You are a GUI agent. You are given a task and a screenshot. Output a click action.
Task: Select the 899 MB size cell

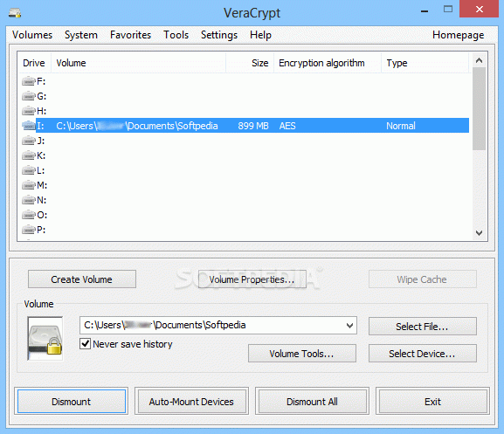(253, 126)
